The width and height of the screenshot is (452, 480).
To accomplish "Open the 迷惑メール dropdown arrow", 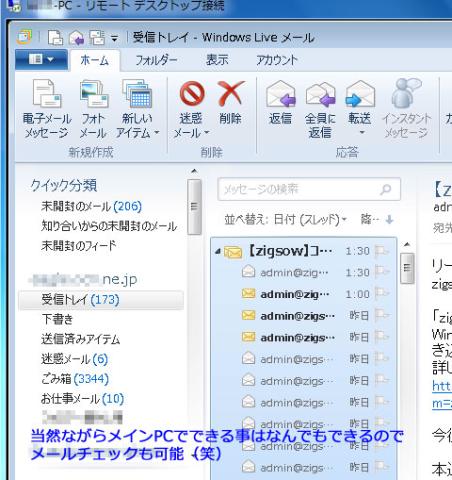I will pyautogui.click(x=207, y=133).
